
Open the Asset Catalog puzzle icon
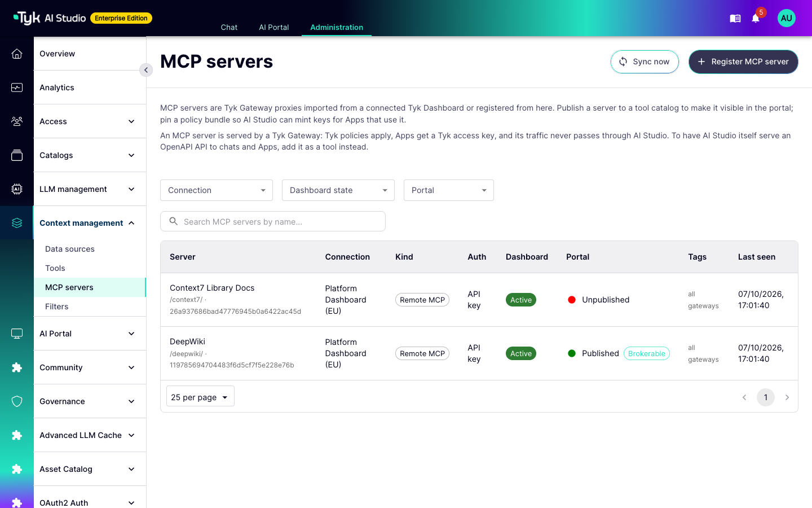(17, 469)
